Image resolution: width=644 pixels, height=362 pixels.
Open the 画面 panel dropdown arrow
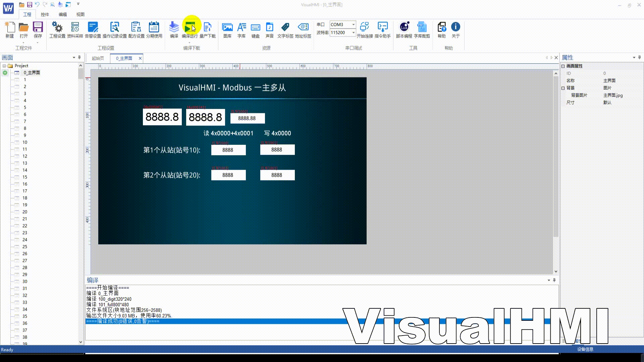tap(74, 58)
